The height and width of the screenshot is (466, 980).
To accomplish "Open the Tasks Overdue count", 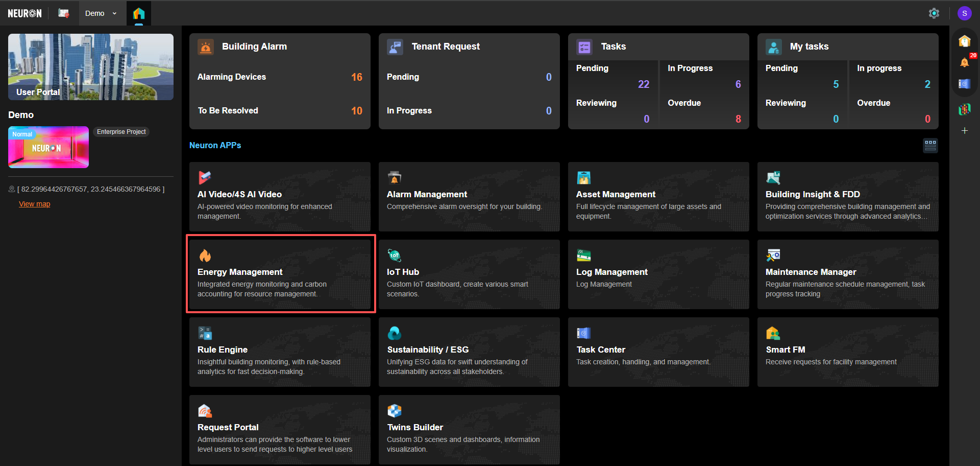I will (738, 119).
